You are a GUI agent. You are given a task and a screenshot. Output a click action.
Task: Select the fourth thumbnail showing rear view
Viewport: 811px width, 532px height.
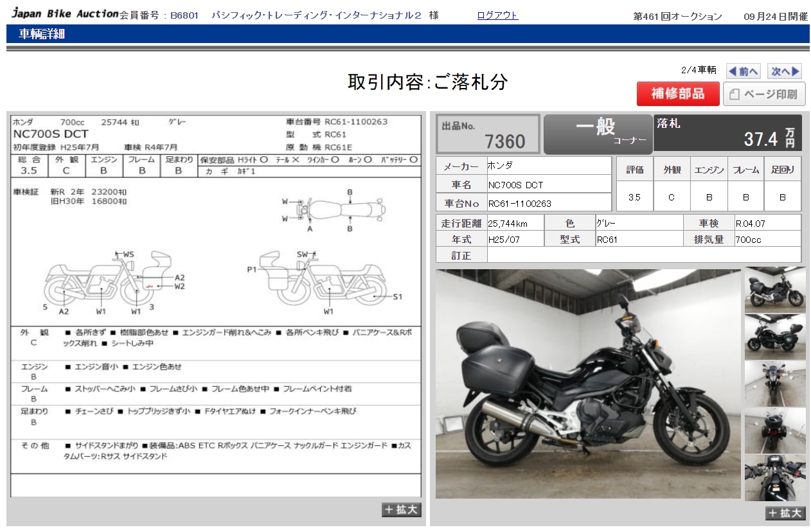tap(775, 430)
